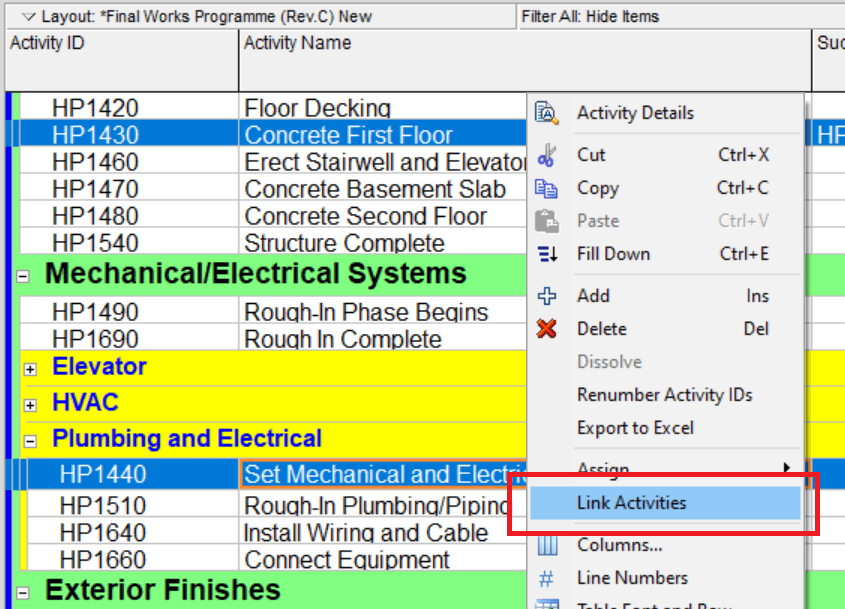Click the HVAC group label
The height and width of the screenshot is (609, 845).
point(85,403)
